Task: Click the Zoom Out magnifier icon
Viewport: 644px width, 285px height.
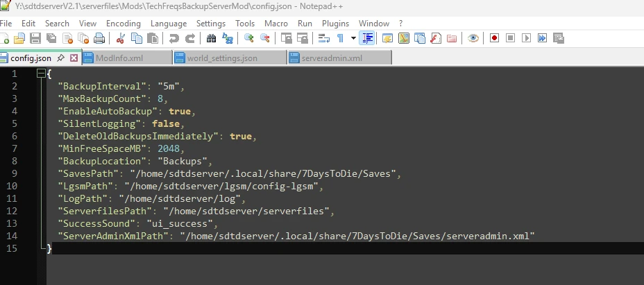Action: click(264, 38)
